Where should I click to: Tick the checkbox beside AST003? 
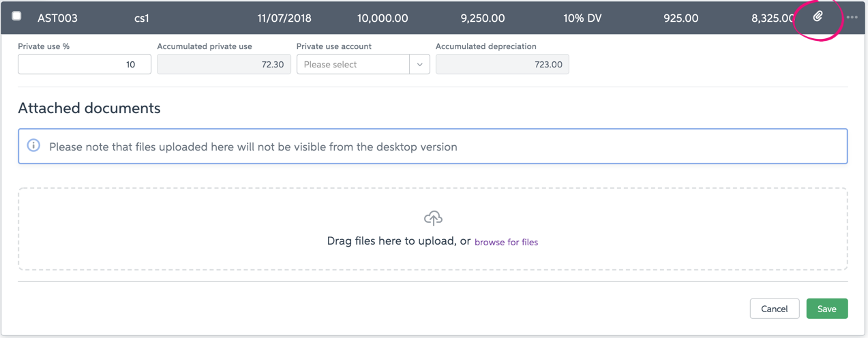[x=16, y=16]
